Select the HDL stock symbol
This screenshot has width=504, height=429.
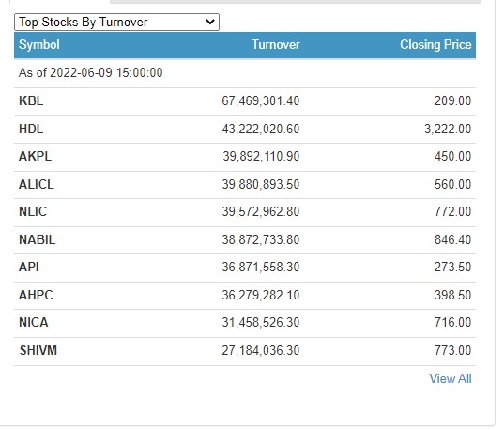point(31,130)
